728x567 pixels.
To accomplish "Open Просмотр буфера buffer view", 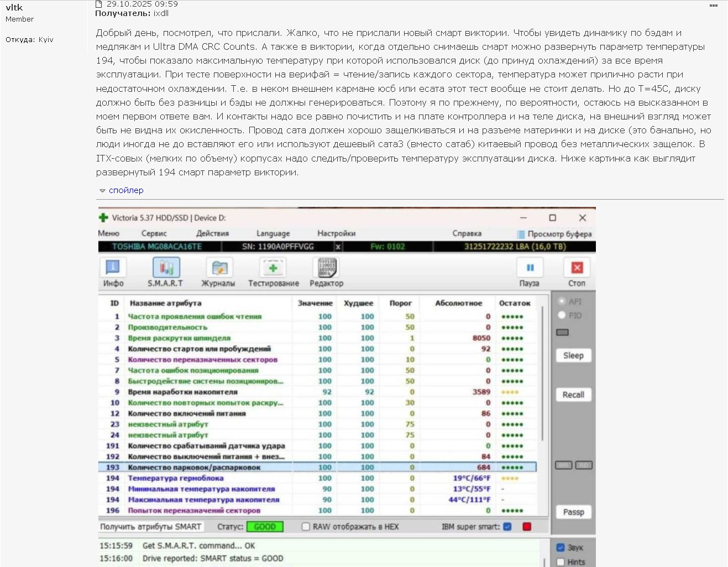I will point(554,234).
